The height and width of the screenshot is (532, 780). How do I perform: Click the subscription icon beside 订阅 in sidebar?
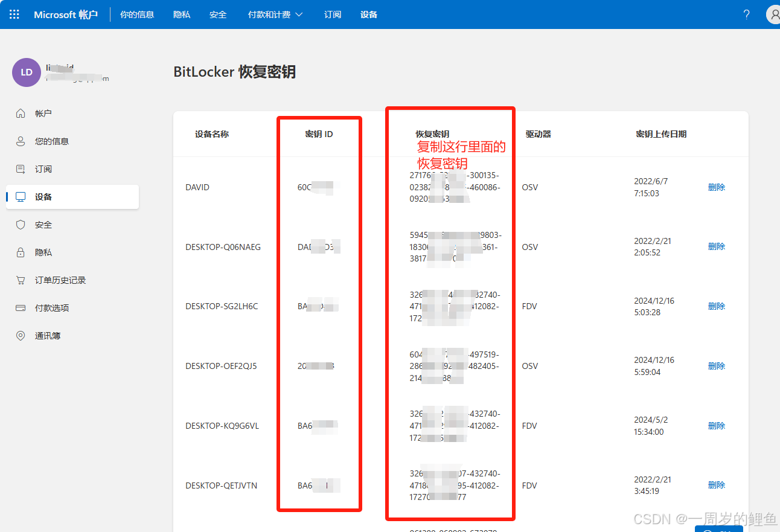point(21,169)
